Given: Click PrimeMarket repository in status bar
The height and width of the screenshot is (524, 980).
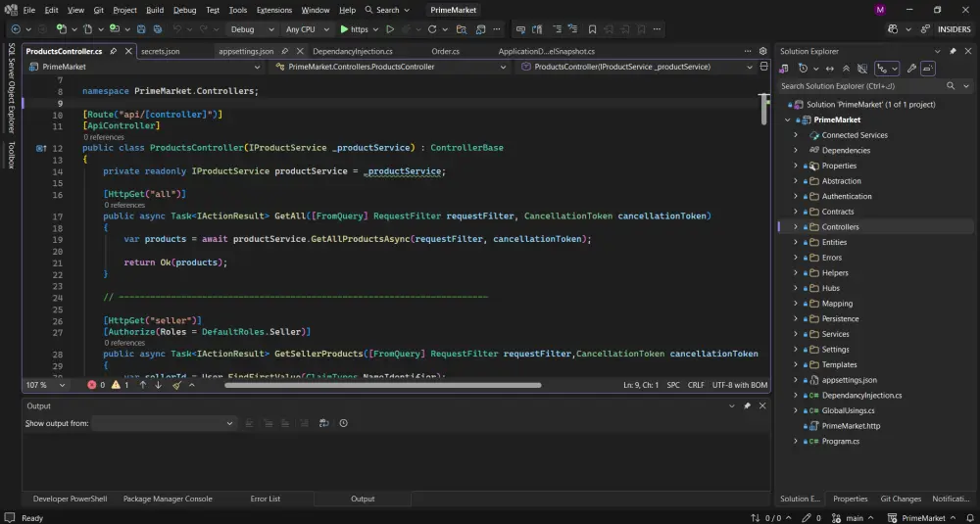Looking at the screenshot, I should [x=922, y=518].
